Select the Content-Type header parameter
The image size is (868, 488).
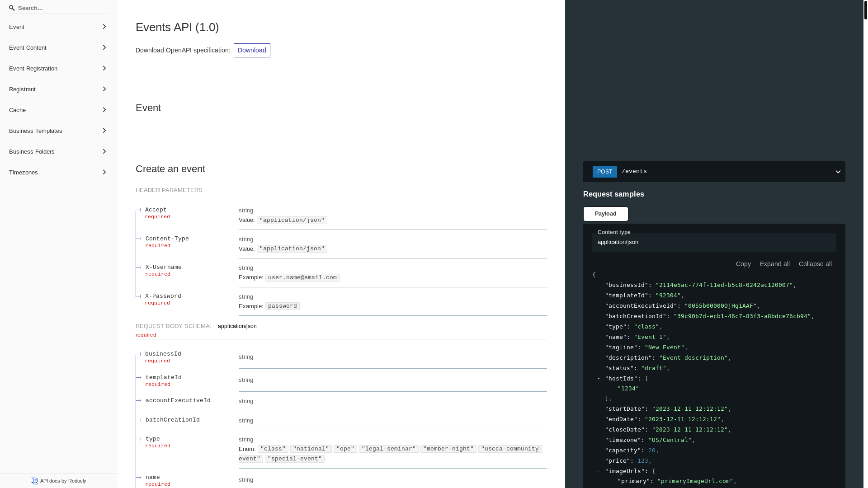coord(167,239)
